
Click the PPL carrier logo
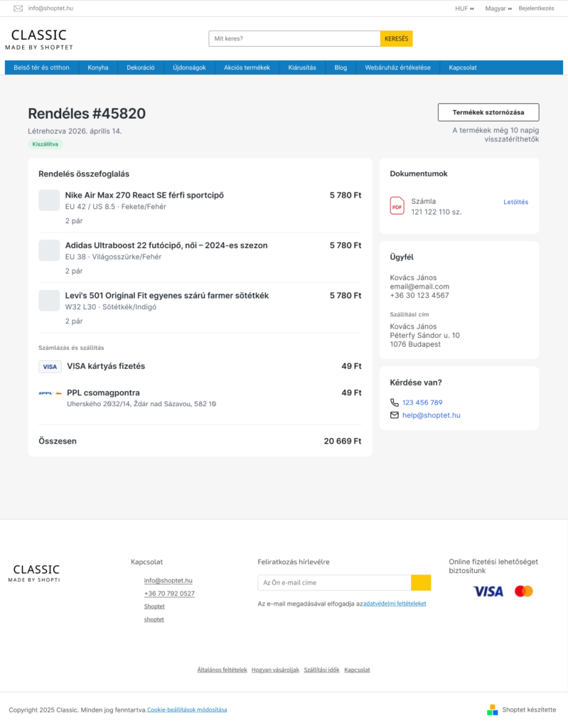coord(50,393)
